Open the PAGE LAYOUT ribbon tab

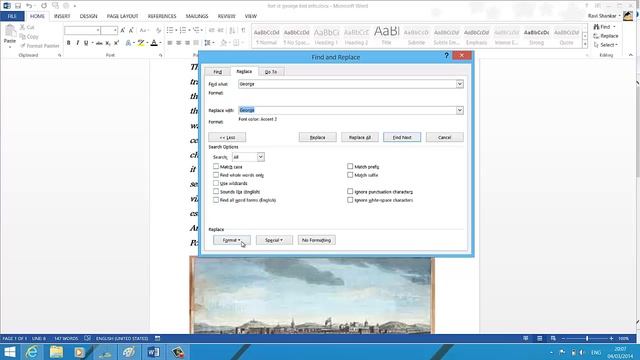(122, 16)
